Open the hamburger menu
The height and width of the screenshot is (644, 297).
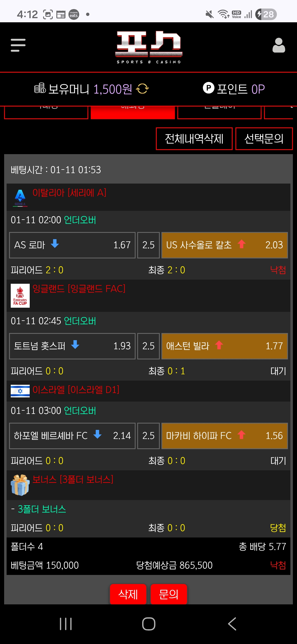[x=18, y=45]
